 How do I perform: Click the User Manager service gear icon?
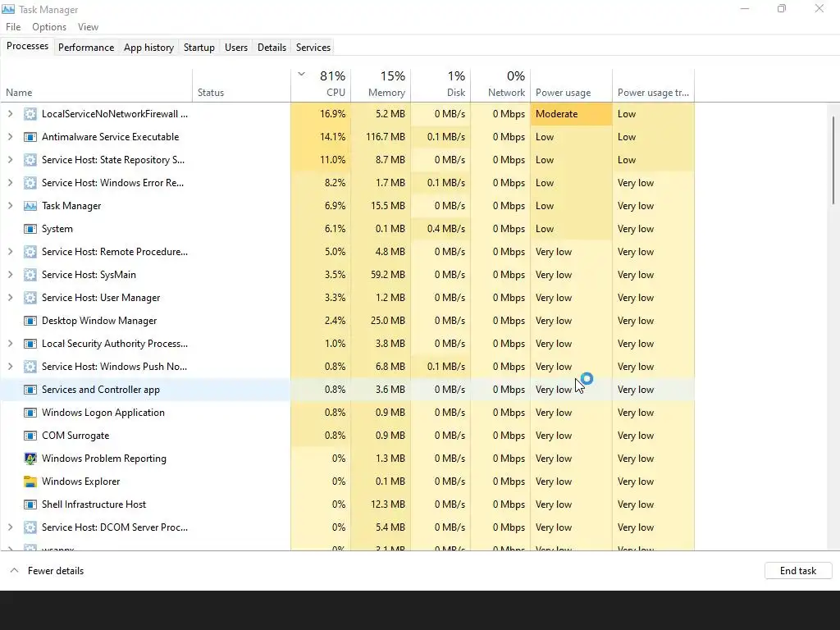(30, 297)
